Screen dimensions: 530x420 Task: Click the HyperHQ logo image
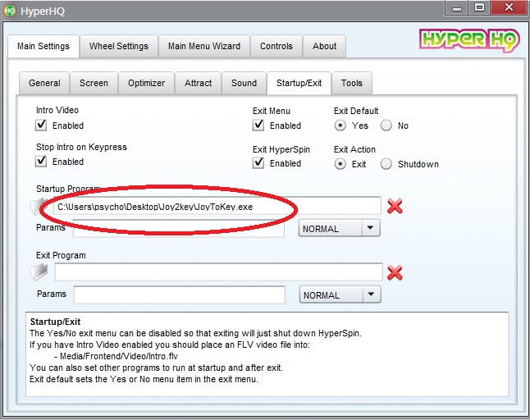tap(469, 40)
